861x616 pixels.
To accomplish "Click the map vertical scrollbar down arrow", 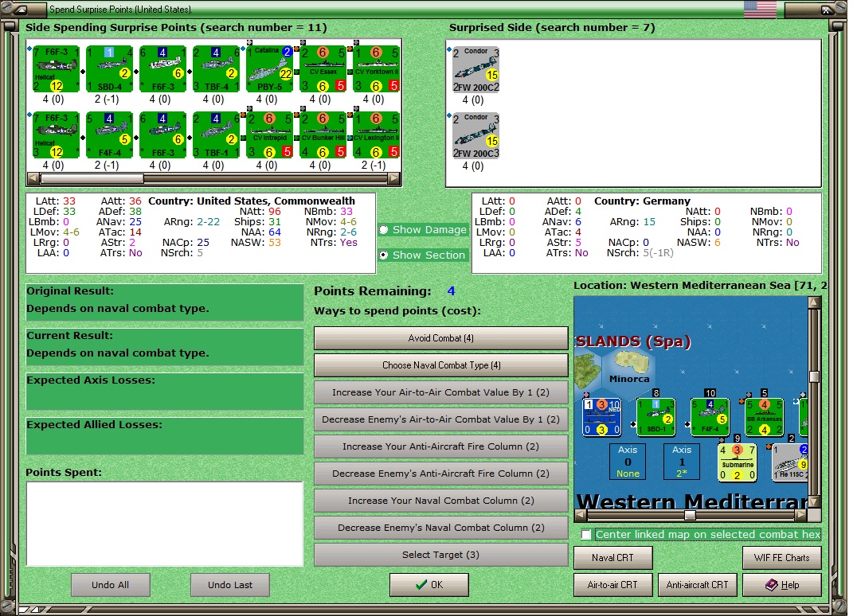I will 814,501.
